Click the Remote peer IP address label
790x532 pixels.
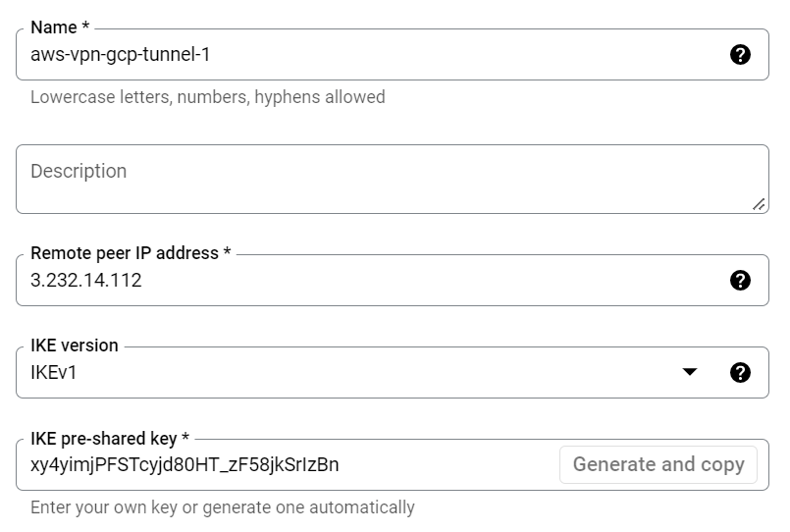pos(131,253)
